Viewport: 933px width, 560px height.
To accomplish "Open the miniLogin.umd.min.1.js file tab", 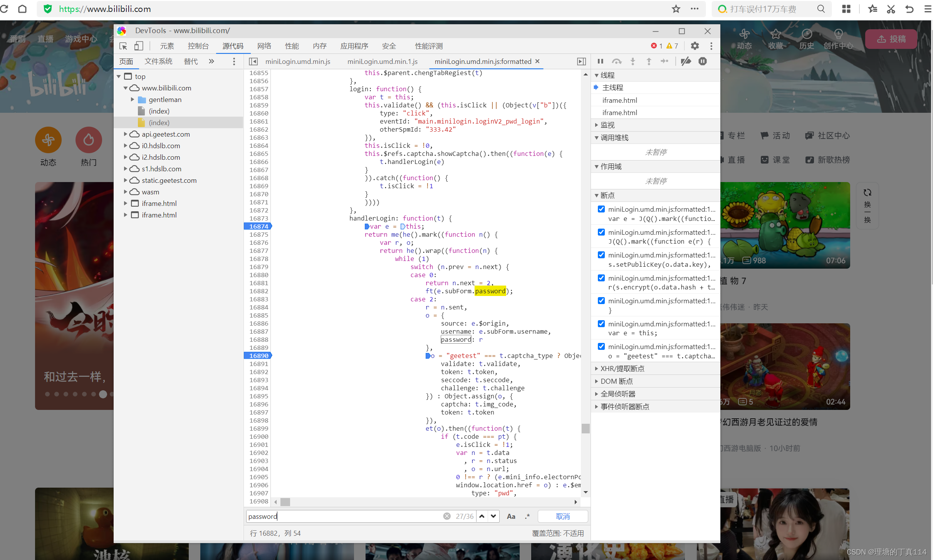I will pyautogui.click(x=382, y=62).
